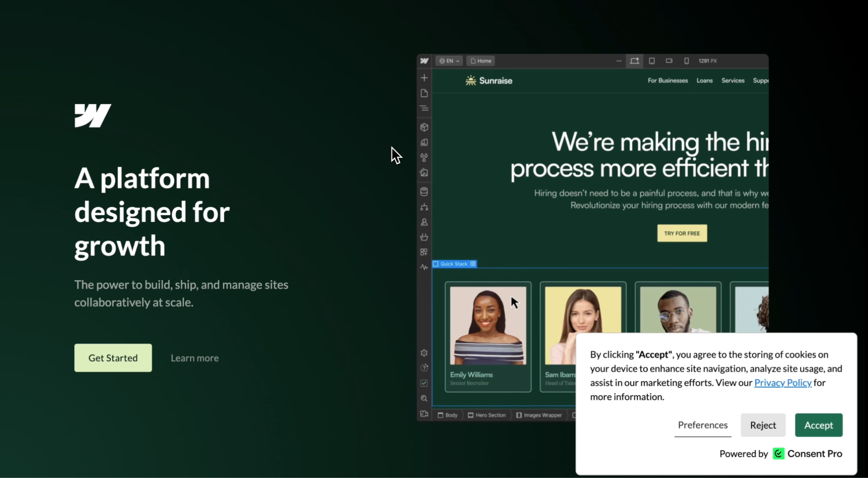
Task: Open the Add Elements panel
Action: click(425, 77)
